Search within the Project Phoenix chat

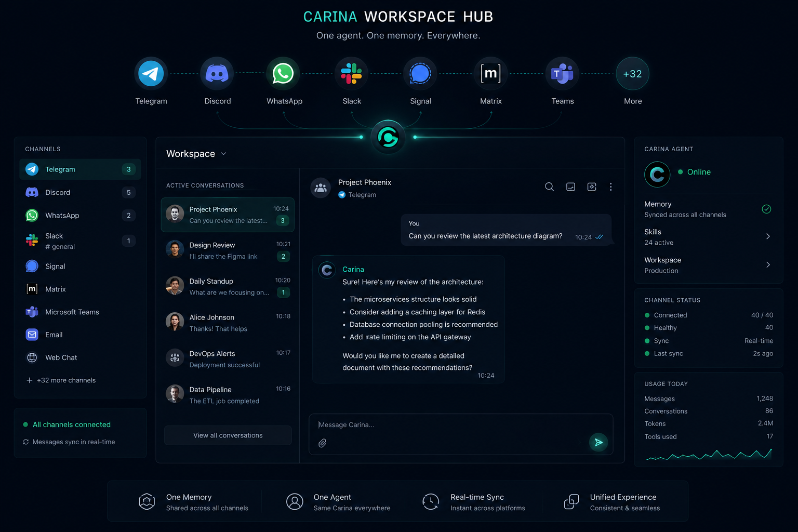(x=549, y=187)
